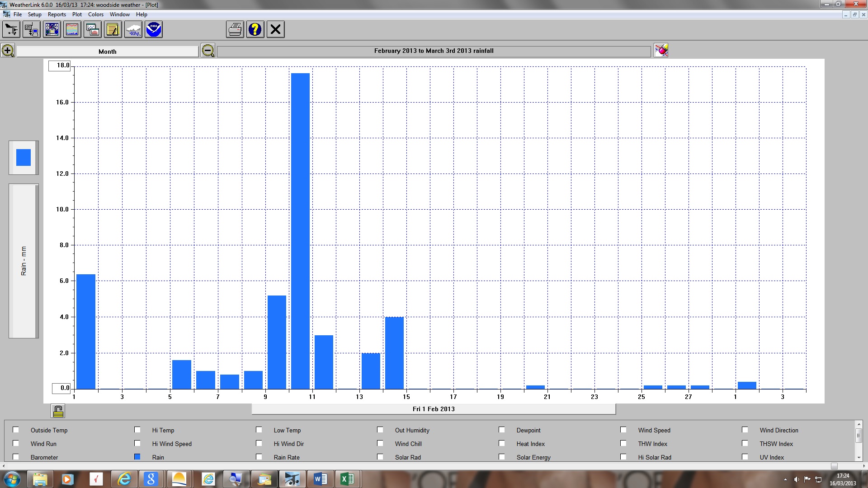The width and height of the screenshot is (868, 488).
Task: Zoom in with the plus magnifier
Action: click(8, 51)
